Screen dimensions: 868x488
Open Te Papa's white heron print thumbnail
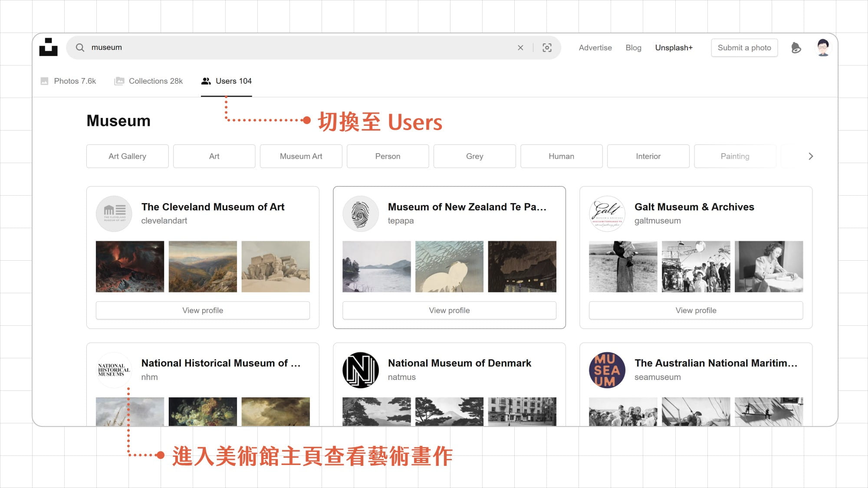449,266
